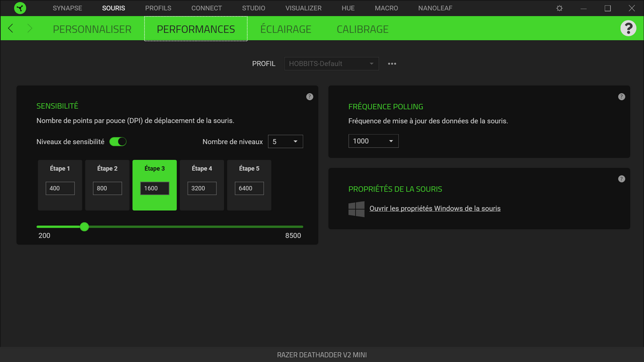Image resolution: width=644 pixels, height=362 pixels.
Task: Go to the MACRO tab
Action: [x=386, y=8]
